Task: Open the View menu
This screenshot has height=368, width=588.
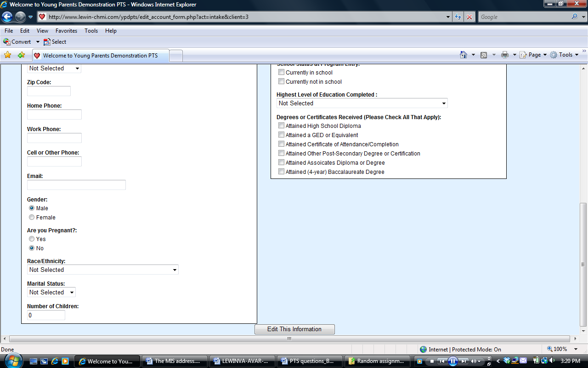Action: [x=42, y=31]
